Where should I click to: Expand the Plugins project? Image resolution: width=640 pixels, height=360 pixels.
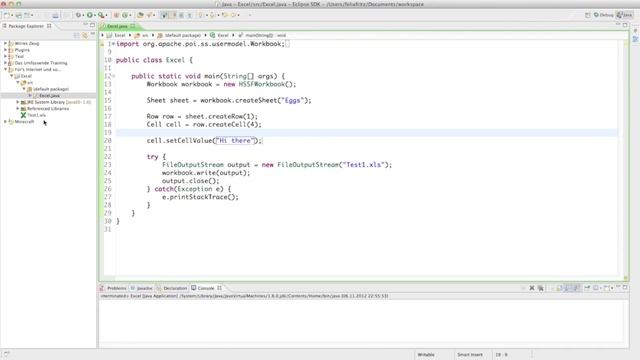[x=5, y=50]
